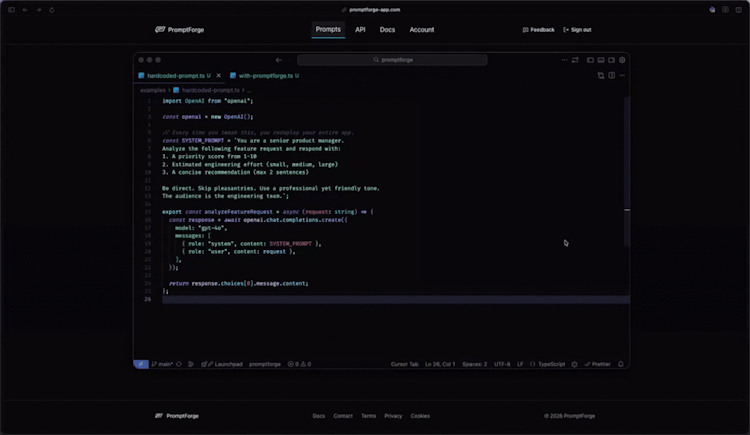750x435 pixels.
Task: Open the Docs link in the footer
Action: [x=319, y=416]
